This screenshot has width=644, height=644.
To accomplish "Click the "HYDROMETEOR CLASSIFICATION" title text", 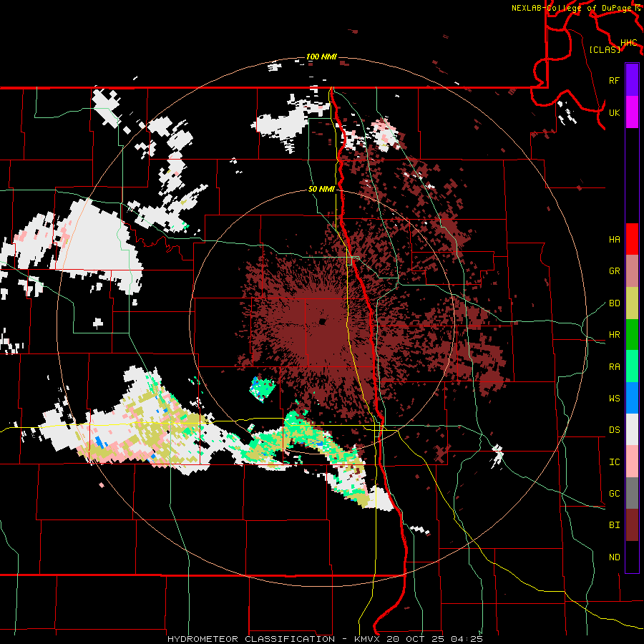I will pyautogui.click(x=251, y=639).
